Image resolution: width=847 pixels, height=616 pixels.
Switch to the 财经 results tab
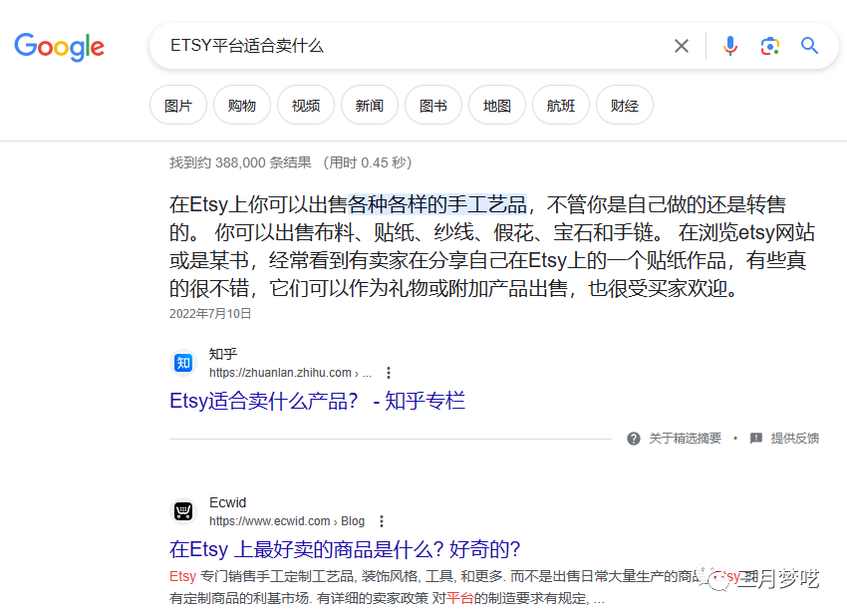[x=625, y=105]
